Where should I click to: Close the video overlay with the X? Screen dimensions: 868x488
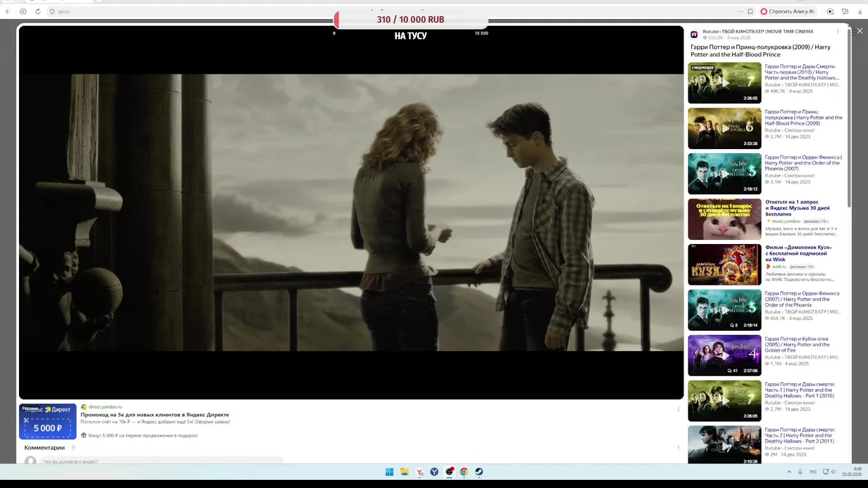tap(860, 31)
